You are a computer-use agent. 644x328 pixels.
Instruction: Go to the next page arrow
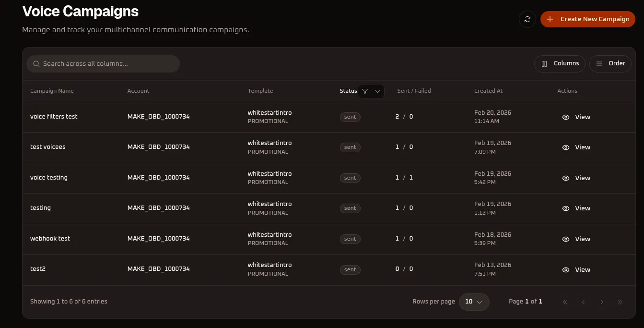pyautogui.click(x=602, y=302)
